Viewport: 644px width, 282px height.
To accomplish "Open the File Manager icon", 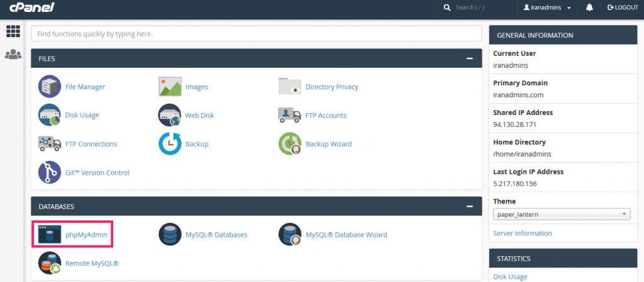I will (50, 87).
